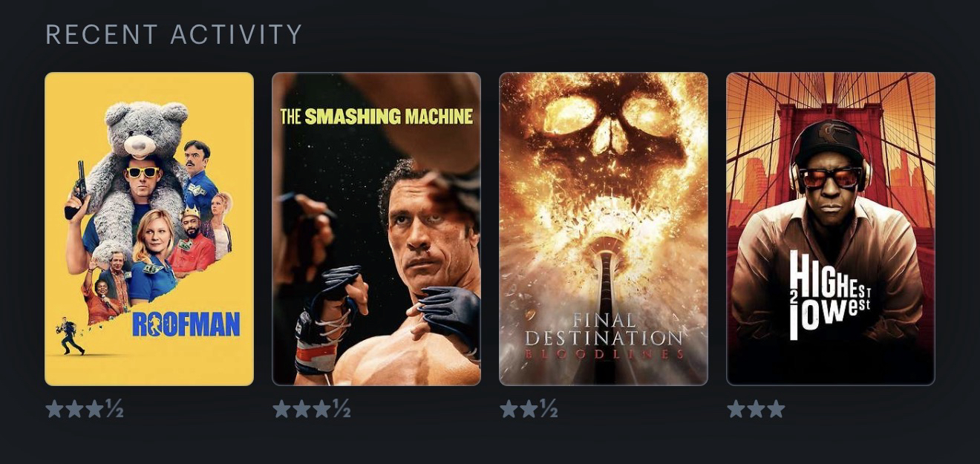This screenshot has width=980, height=464.
Task: Click the star rating under Roofman
Action: tap(85, 409)
